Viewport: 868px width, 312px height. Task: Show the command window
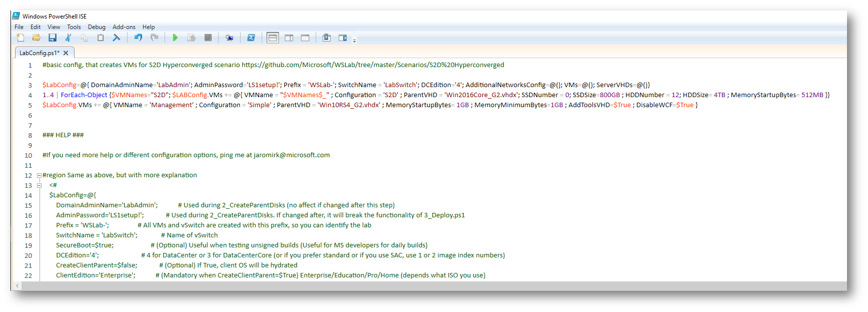[x=327, y=38]
